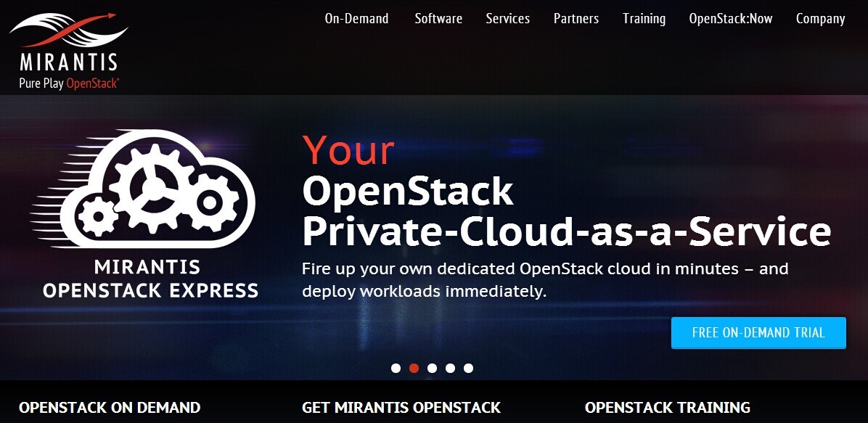
Task: Select the first carousel slide dot
Action: pyautogui.click(x=396, y=368)
